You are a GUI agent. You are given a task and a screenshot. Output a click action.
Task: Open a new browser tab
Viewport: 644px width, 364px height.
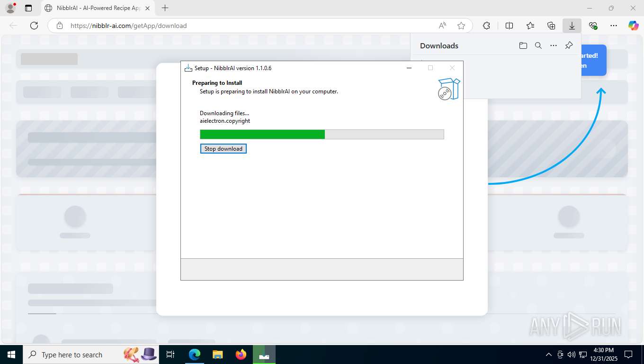(165, 8)
